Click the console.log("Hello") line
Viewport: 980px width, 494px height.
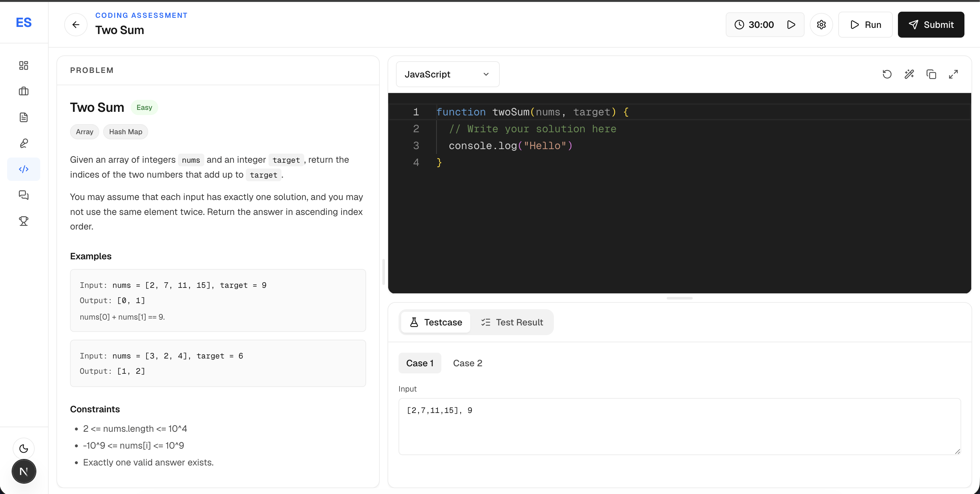tap(510, 146)
